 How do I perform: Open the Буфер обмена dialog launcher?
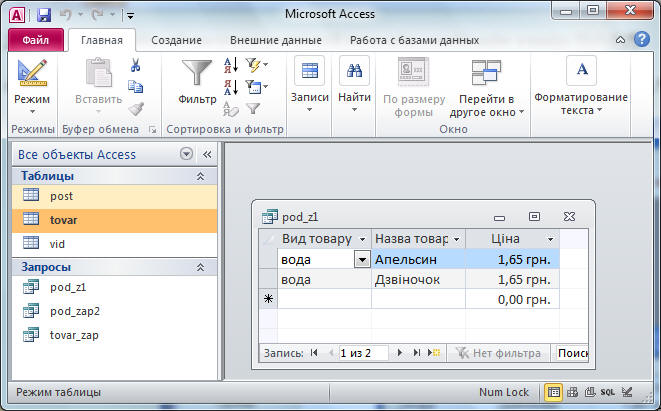[x=153, y=130]
